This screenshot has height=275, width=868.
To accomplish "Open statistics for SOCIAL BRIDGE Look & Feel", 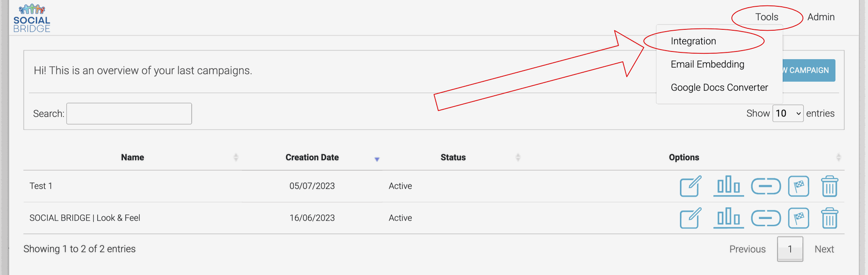I will click(x=728, y=218).
